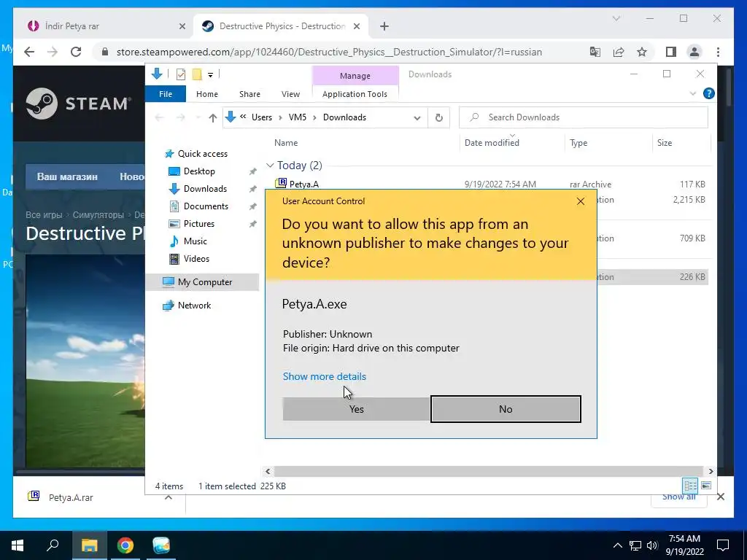Expand the Explorer ribbon chevron

(693, 93)
